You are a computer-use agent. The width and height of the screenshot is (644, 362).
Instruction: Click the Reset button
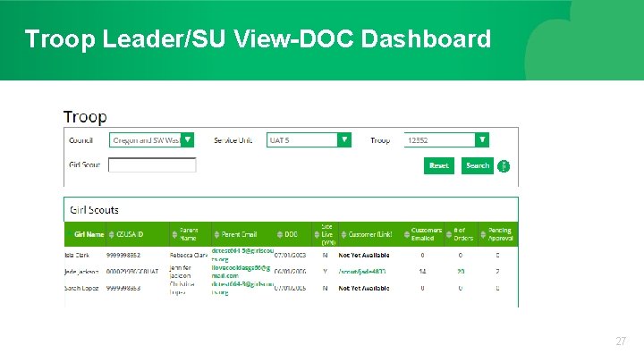439,166
